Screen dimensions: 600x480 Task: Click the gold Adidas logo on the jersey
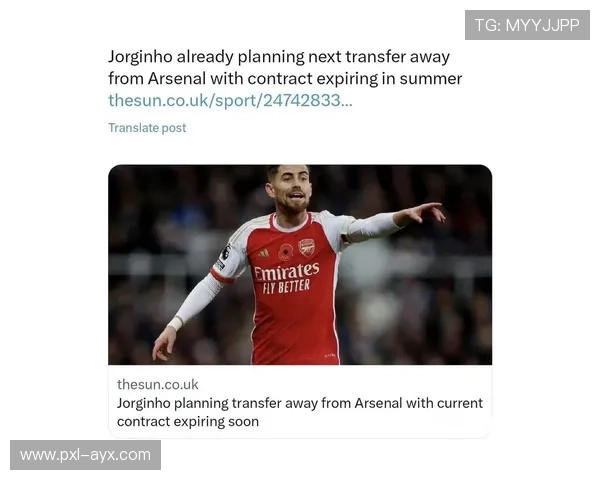(263, 253)
